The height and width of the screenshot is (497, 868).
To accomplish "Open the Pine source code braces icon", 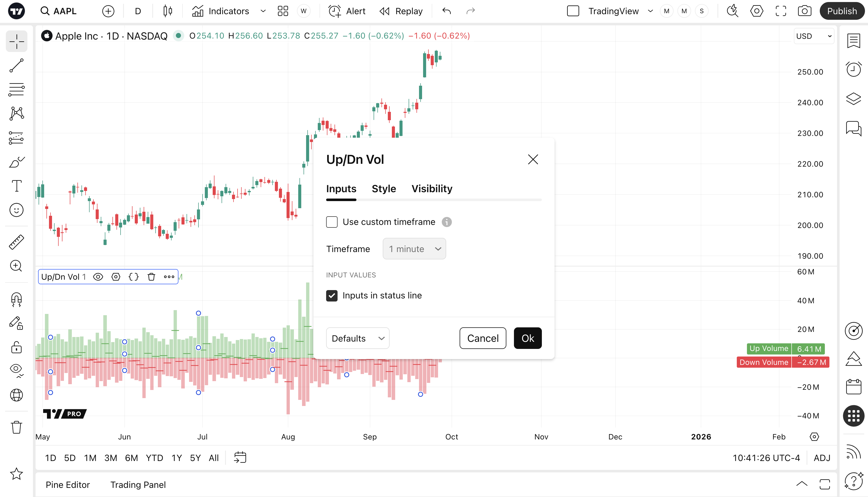I will pos(133,277).
